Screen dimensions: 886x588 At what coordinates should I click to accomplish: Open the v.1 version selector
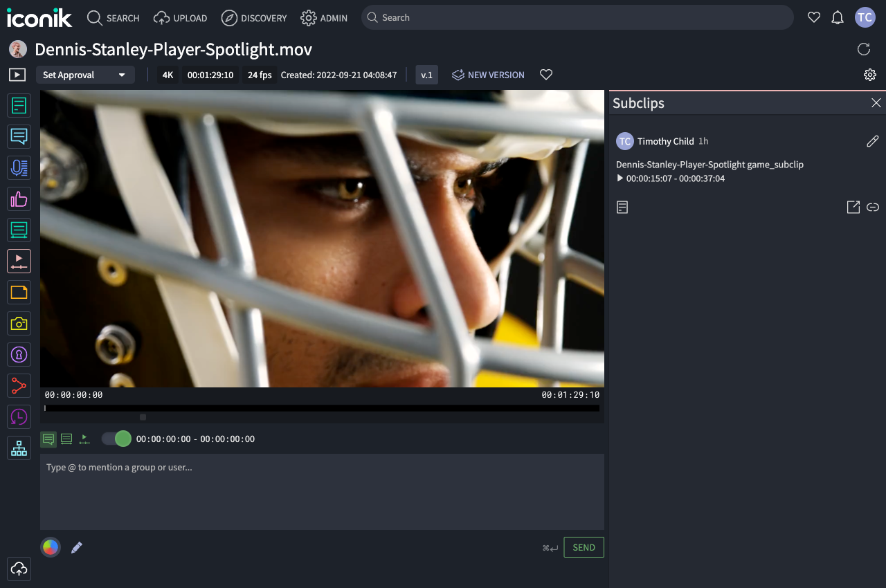tap(426, 74)
